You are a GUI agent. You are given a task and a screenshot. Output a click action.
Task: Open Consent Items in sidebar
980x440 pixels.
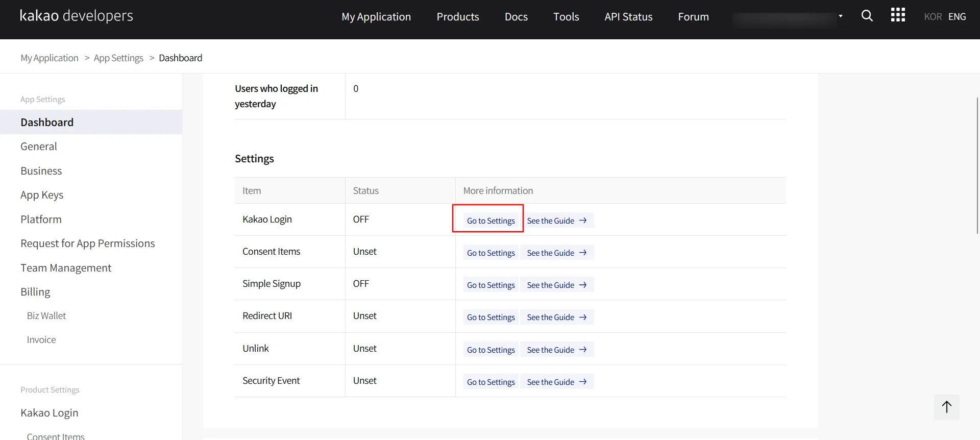tap(56, 436)
